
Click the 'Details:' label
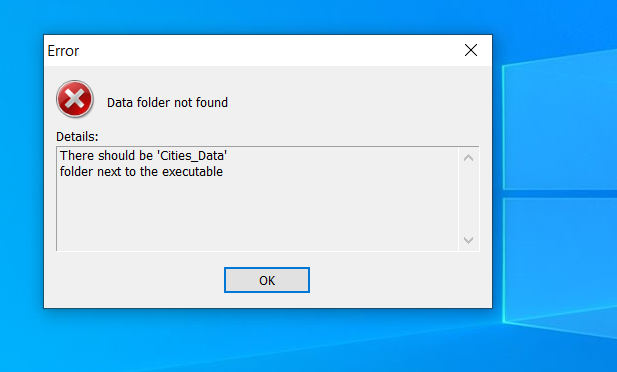point(77,137)
